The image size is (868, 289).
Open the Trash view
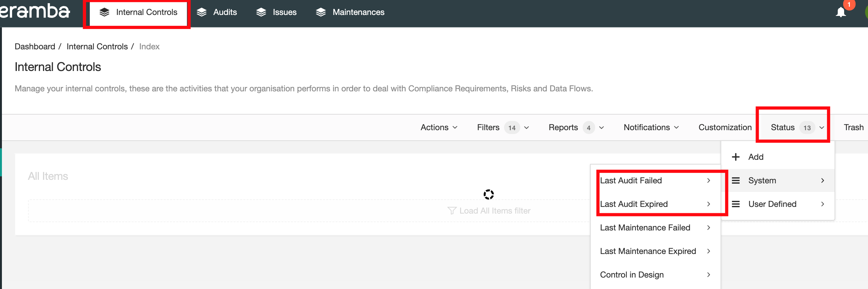tap(853, 127)
